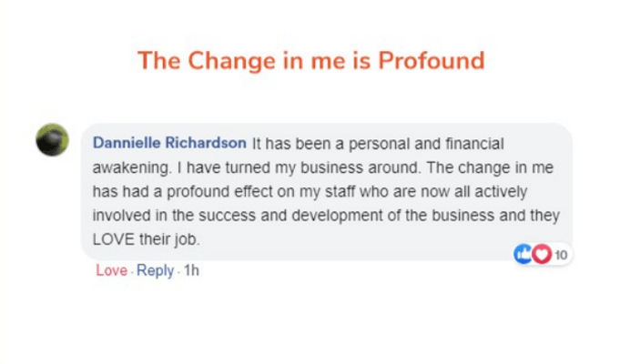The height and width of the screenshot is (364, 620).
Task: Click the word "awakening" in the comment
Action: (x=126, y=168)
